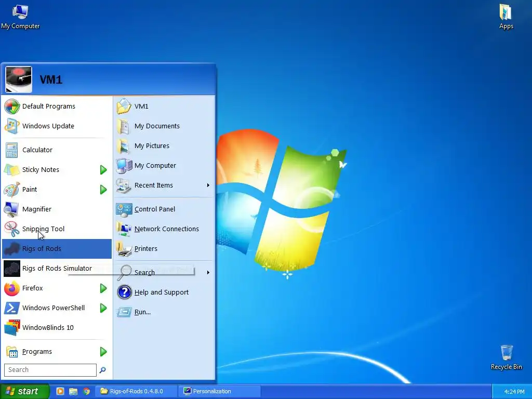Open My Documents folder

coord(164,126)
